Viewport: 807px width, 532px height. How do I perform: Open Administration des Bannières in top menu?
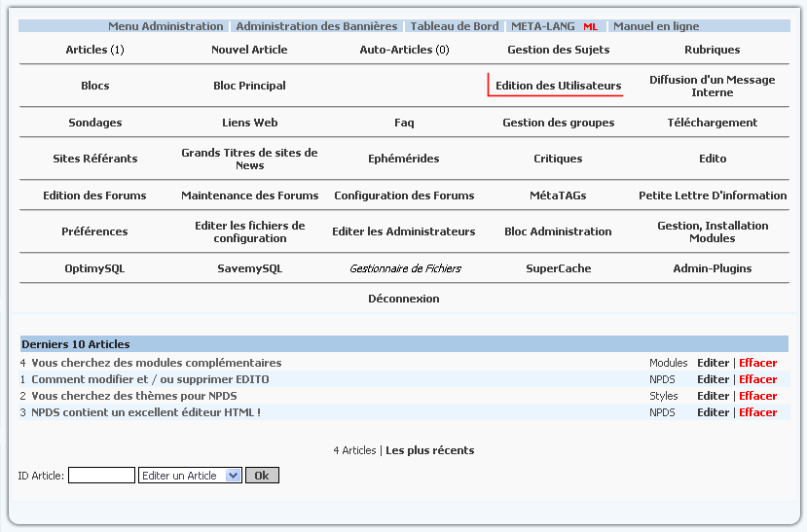316,26
